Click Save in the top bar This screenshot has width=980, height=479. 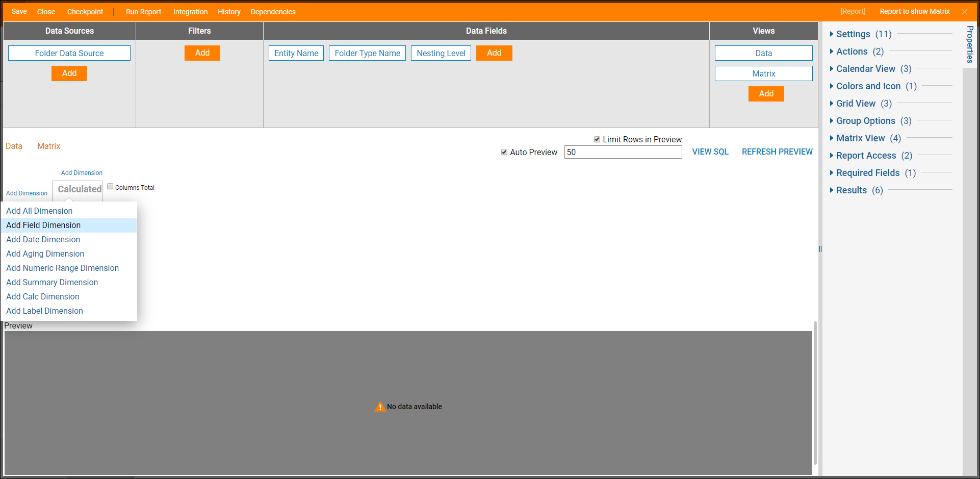19,12
